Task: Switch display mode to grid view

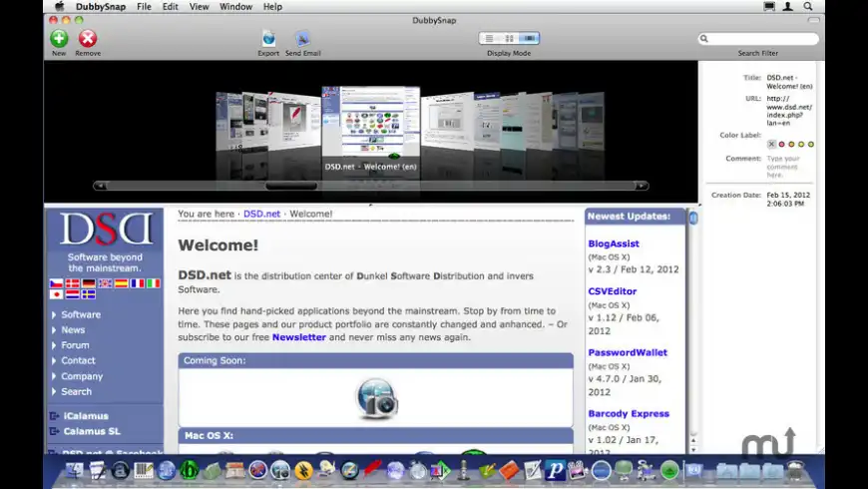Action: [509, 38]
